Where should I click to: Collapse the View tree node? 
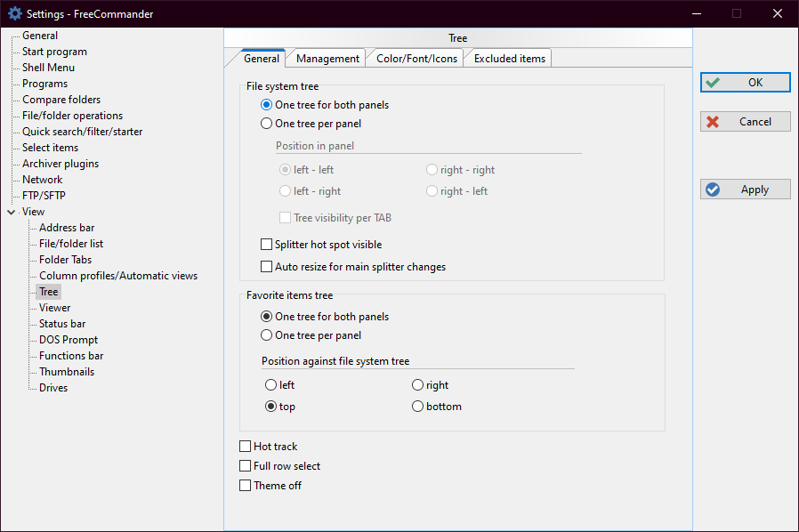(x=11, y=212)
